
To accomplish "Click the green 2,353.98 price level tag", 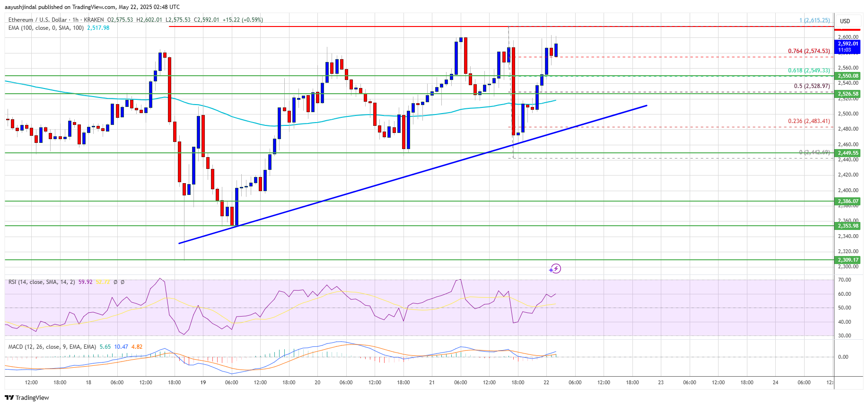I will [848, 226].
